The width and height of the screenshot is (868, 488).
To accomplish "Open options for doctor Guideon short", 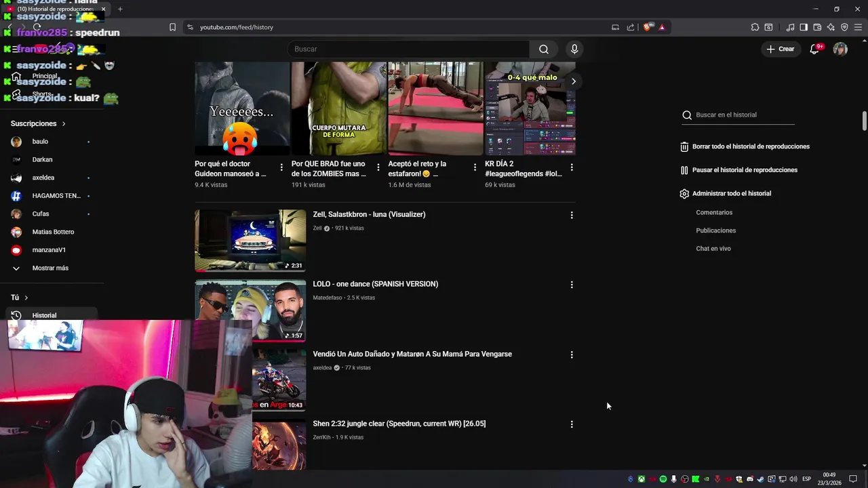I will tap(281, 167).
